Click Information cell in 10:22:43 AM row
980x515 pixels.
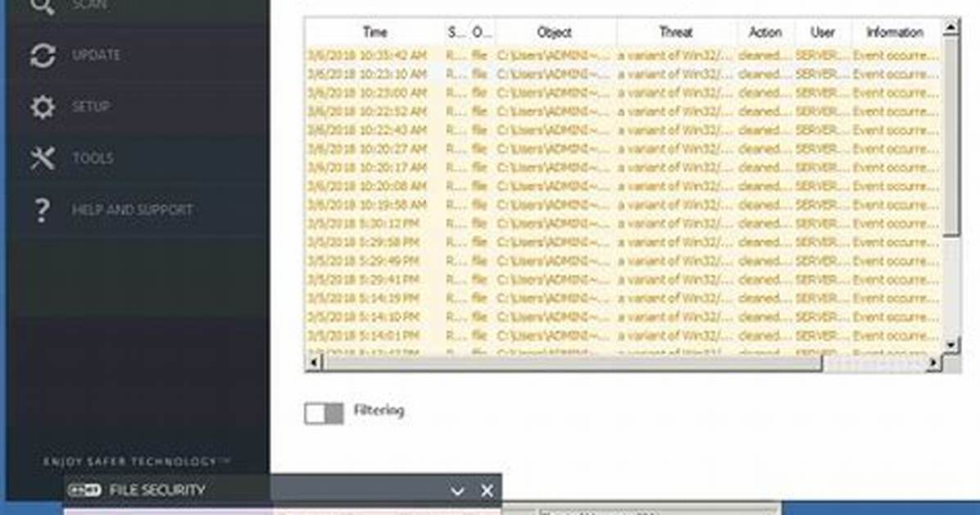pos(896,130)
